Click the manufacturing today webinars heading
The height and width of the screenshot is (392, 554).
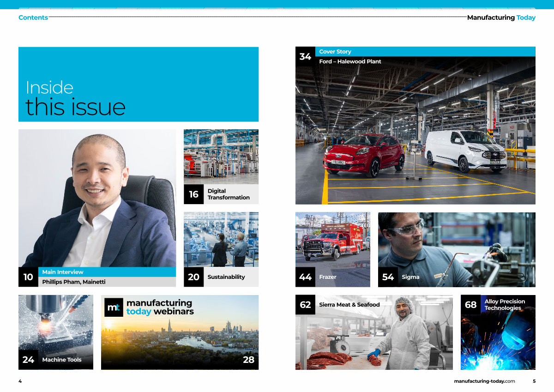160,307
